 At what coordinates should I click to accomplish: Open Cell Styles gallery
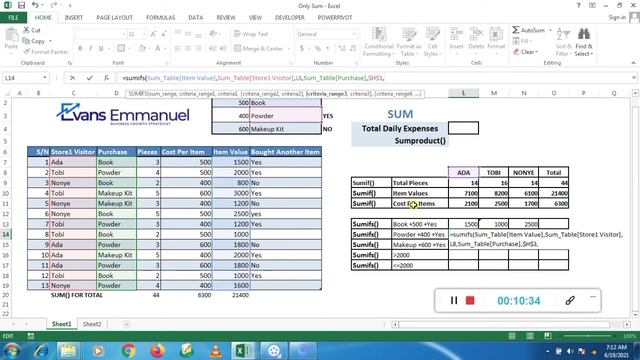[432, 42]
